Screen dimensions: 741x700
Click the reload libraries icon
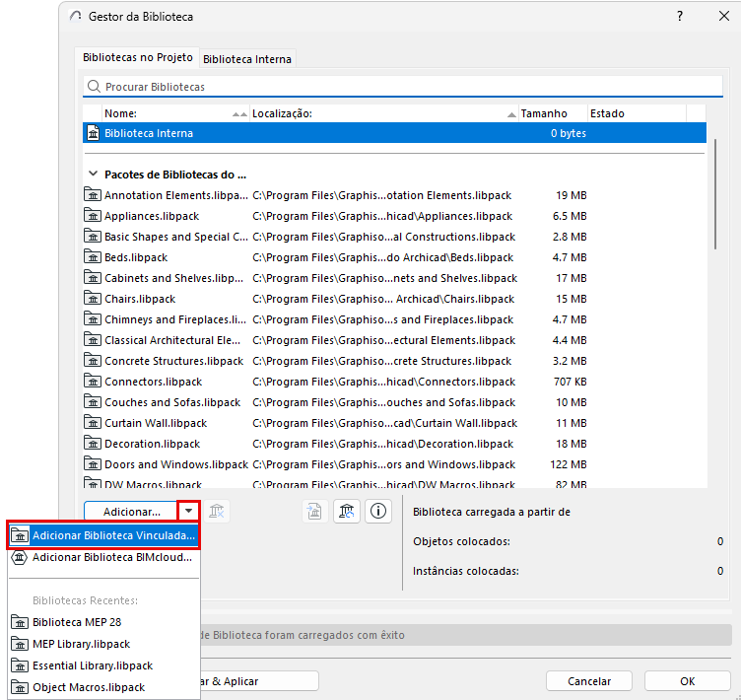[x=347, y=512]
